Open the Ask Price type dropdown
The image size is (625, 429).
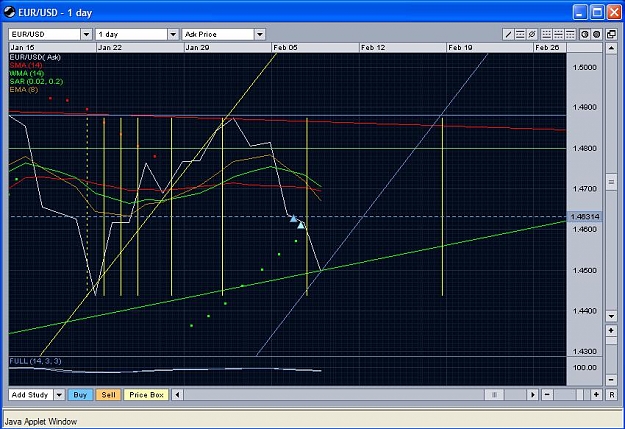click(x=259, y=34)
